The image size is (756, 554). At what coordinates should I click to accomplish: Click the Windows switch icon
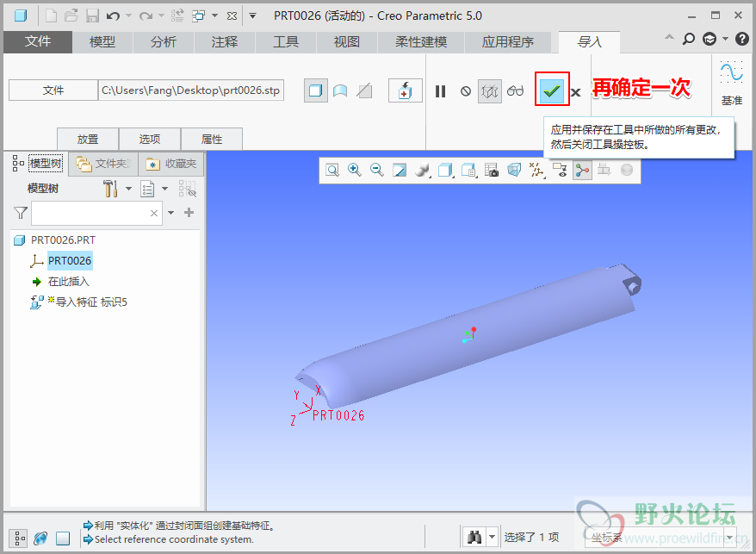(x=199, y=16)
